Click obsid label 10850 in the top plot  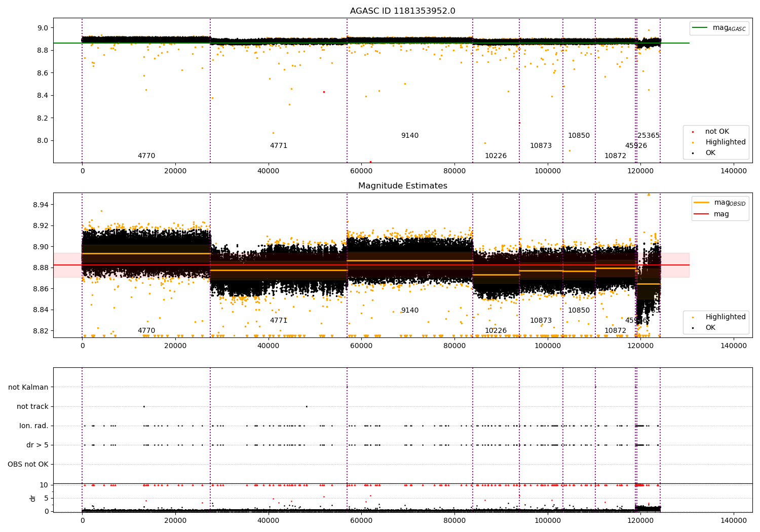tap(579, 136)
